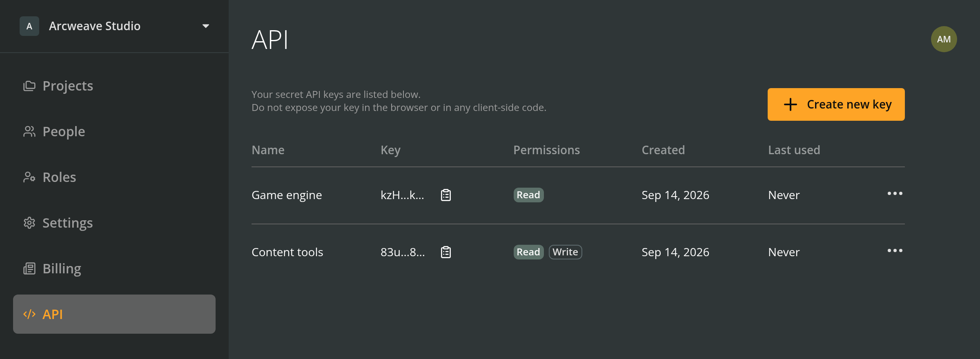Select the Game engine key name
The height and width of the screenshot is (359, 980).
click(287, 195)
